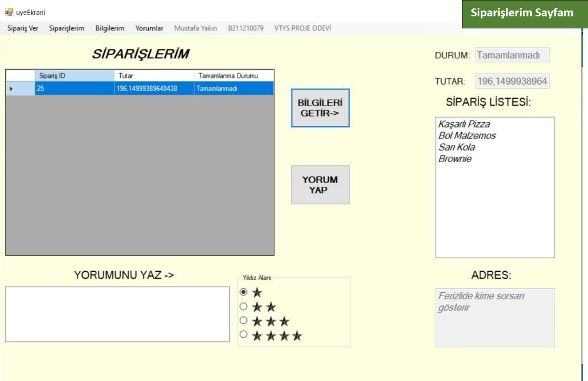Image resolution: width=588 pixels, height=381 pixels.
Task: Sort by the Sipariş ID column header
Action: (x=74, y=76)
